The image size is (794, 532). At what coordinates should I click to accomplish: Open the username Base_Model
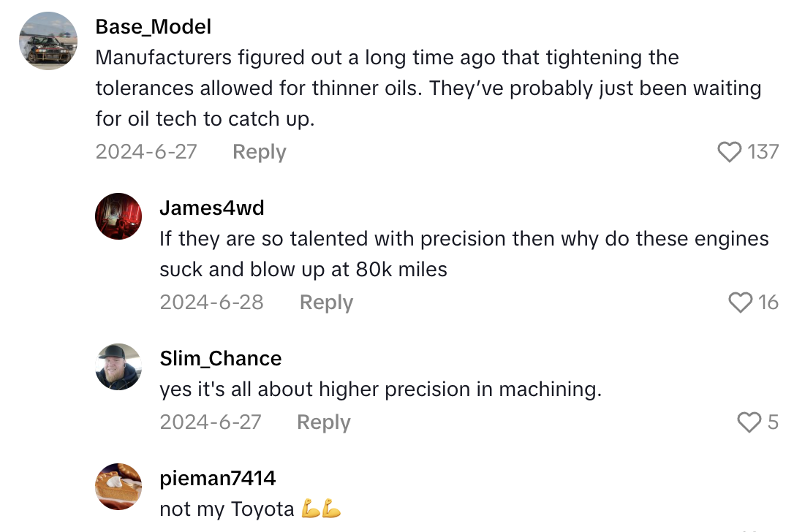(153, 26)
